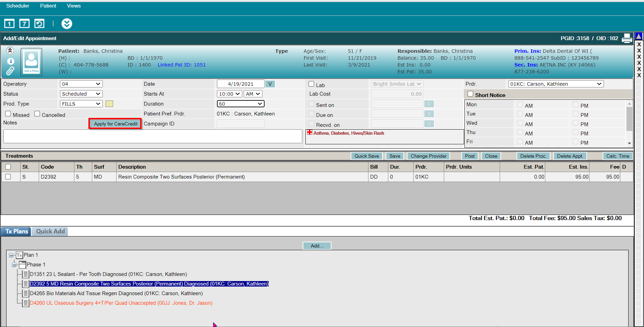Switch to the Quick Add tab
Viewport: 644px width, 327px height.
click(x=50, y=231)
